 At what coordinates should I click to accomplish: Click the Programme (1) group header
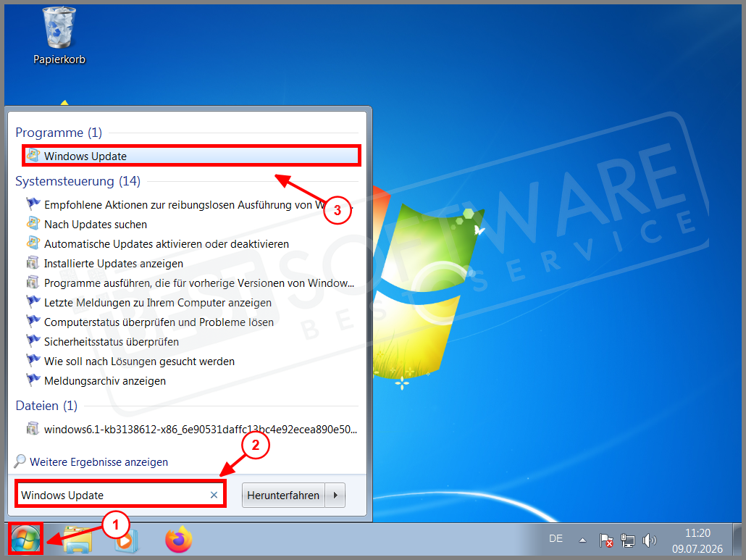(x=59, y=133)
